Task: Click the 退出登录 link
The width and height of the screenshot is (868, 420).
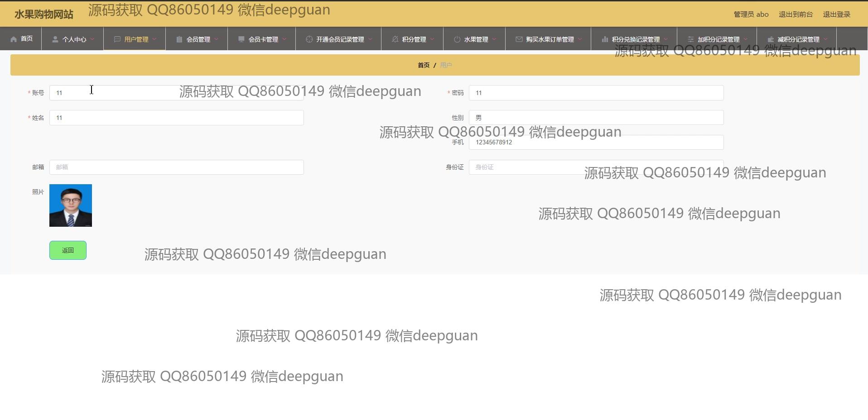Action: [x=836, y=14]
